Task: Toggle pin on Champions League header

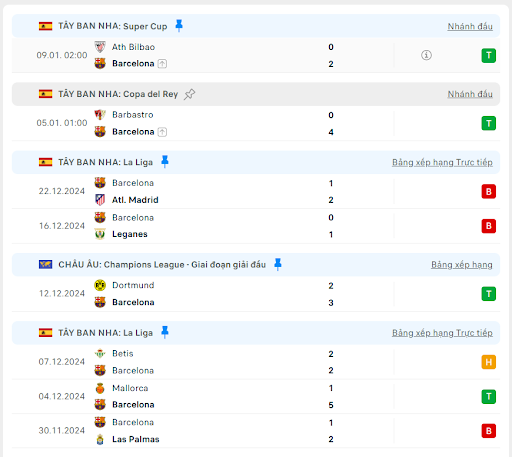Action: click(x=278, y=264)
